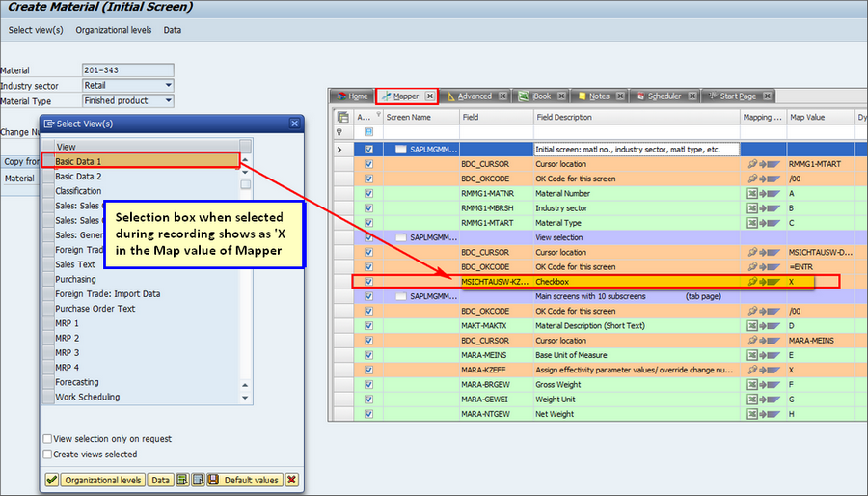Click the mapping icon for Material Description row
Viewport: 868px width, 496px height.
pyautogui.click(x=764, y=326)
